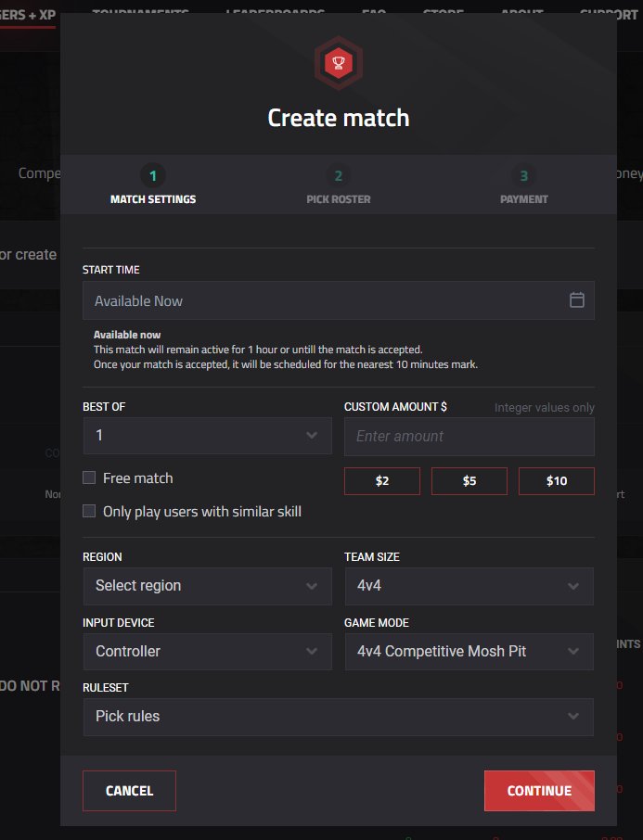Enable the Free match checkbox
The height and width of the screenshot is (840, 643).
pos(89,477)
